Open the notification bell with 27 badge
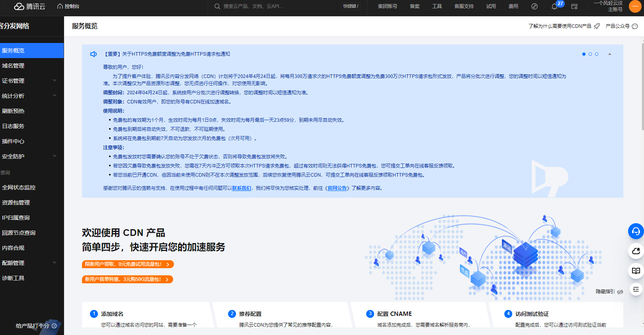Screen dimensions: 644x335 [554, 6]
